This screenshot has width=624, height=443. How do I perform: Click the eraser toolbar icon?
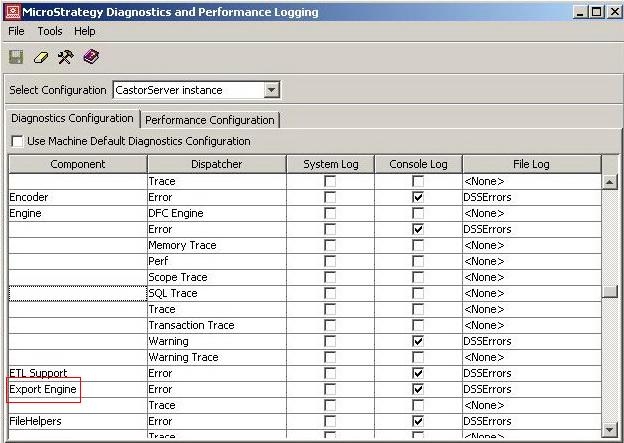click(41, 57)
